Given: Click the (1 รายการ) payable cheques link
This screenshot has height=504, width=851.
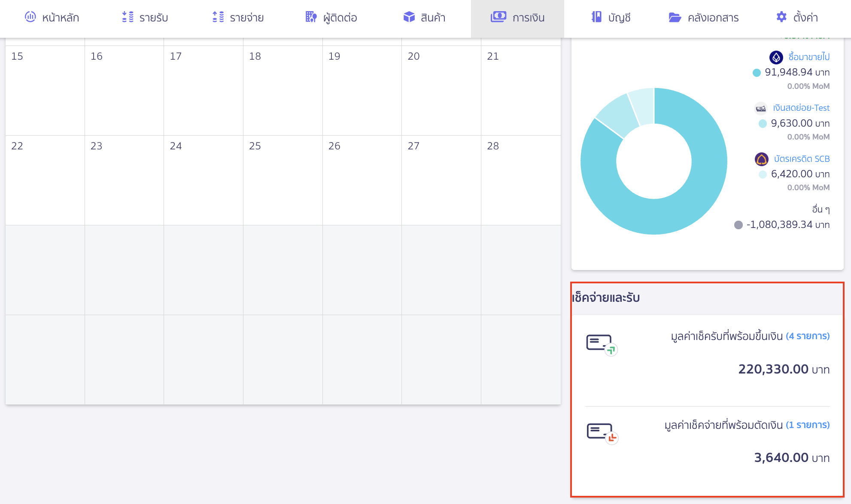Looking at the screenshot, I should tap(807, 425).
